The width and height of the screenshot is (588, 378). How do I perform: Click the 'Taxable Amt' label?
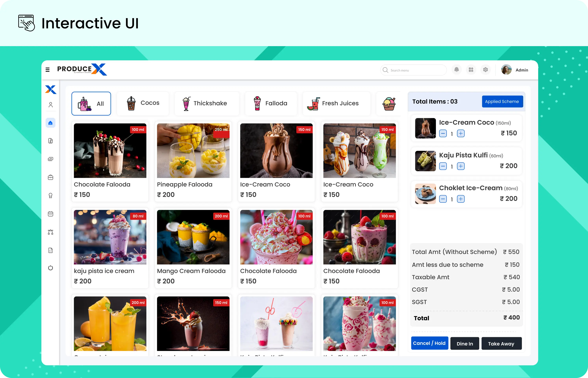coord(431,277)
